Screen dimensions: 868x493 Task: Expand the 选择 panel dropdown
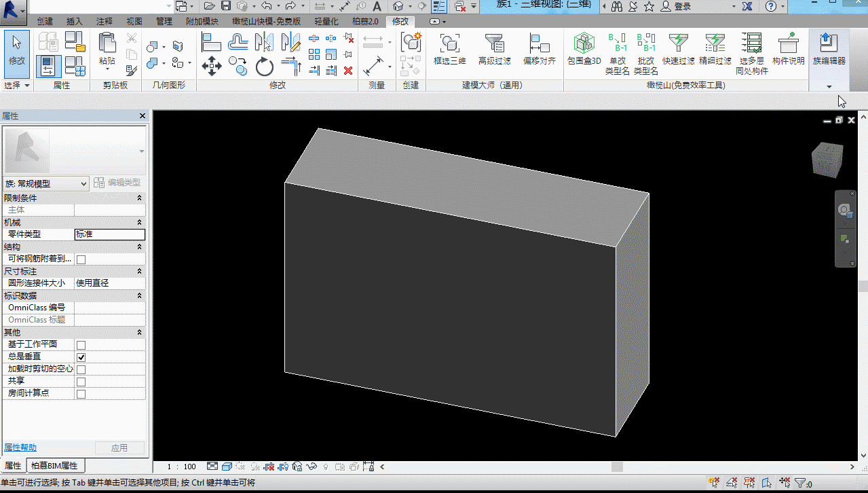pos(17,86)
